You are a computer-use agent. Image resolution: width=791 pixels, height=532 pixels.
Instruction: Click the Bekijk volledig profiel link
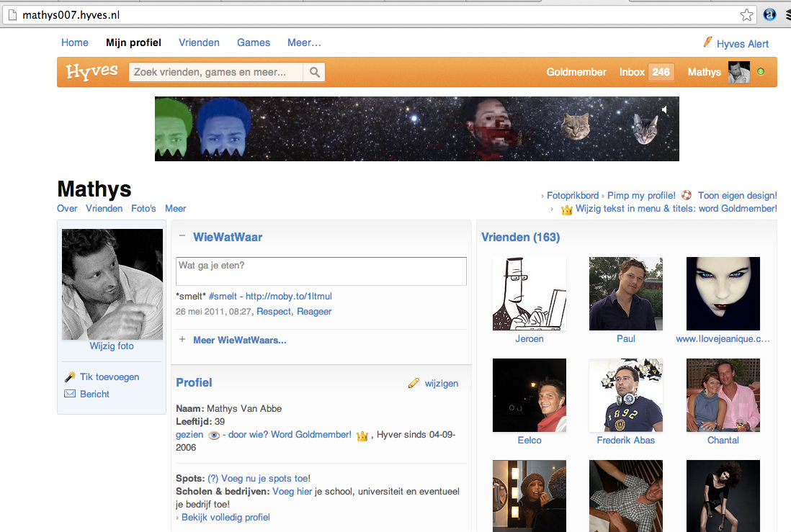[225, 517]
